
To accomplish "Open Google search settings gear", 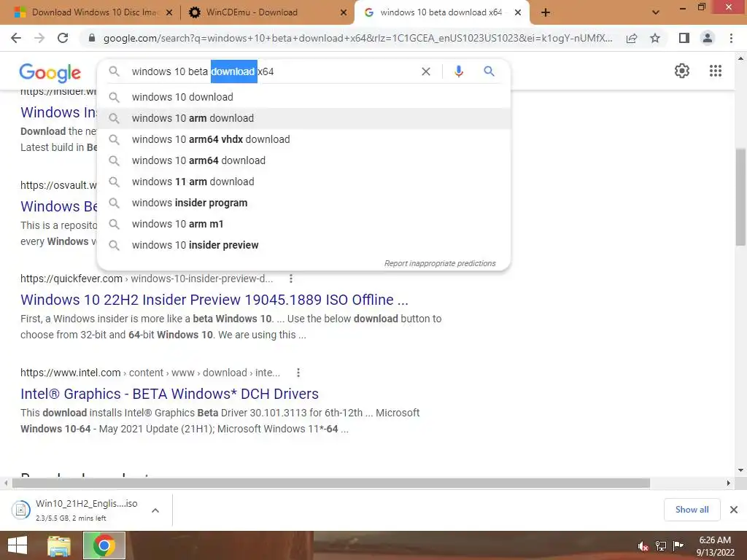I will [682, 71].
